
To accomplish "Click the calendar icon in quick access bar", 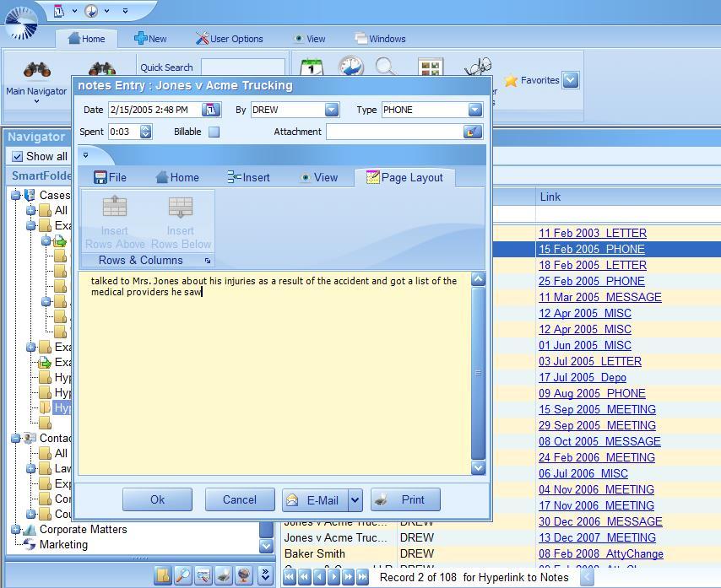I will [x=59, y=11].
